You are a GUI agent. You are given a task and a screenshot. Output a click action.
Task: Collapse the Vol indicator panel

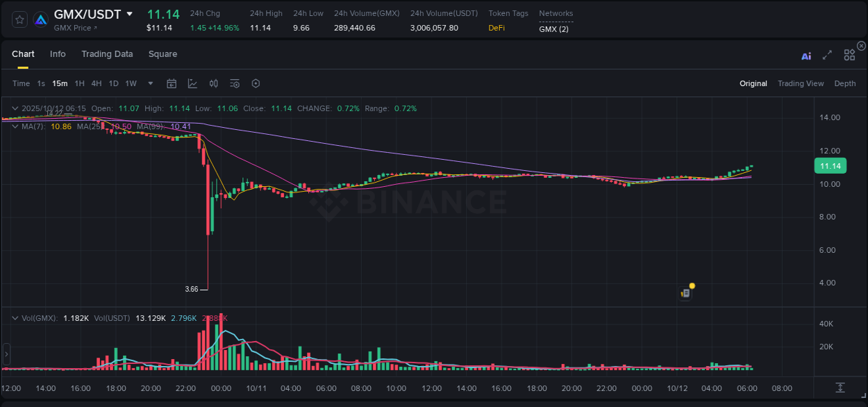point(15,317)
